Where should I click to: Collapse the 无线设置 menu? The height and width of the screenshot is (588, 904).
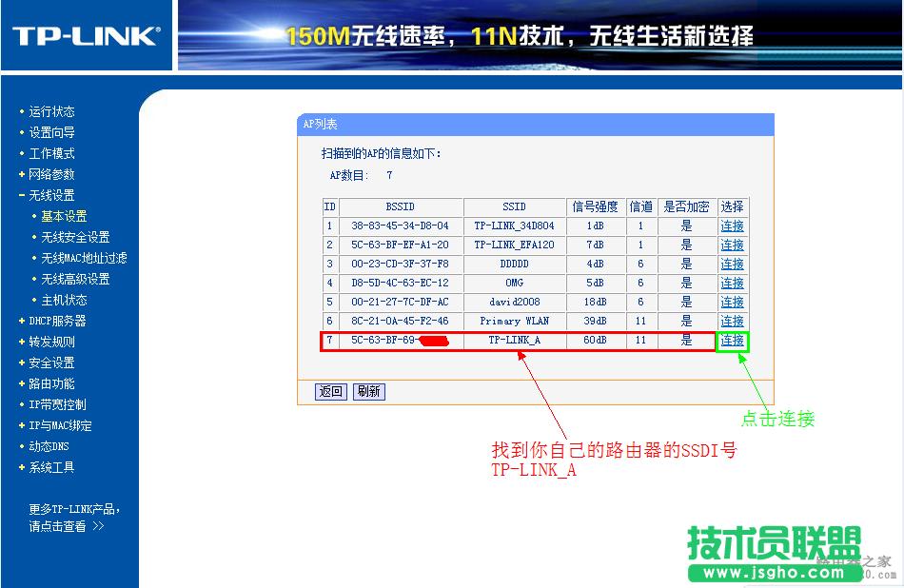coord(50,195)
